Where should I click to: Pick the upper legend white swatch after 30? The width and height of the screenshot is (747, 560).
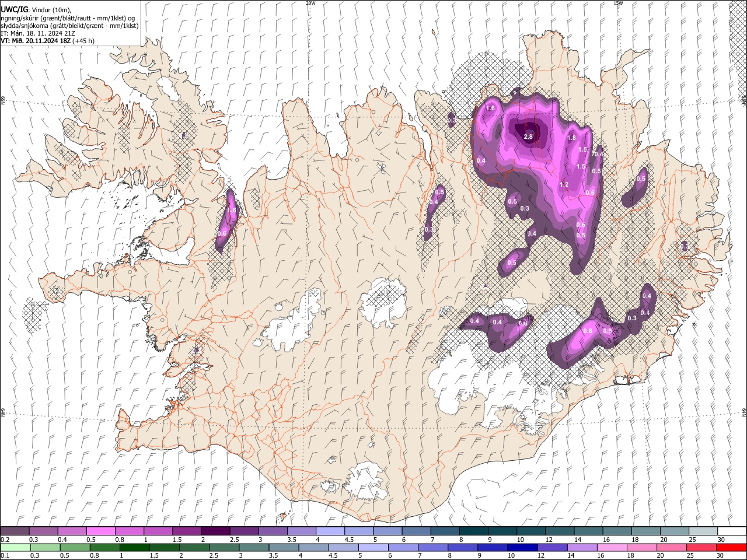coord(732,531)
